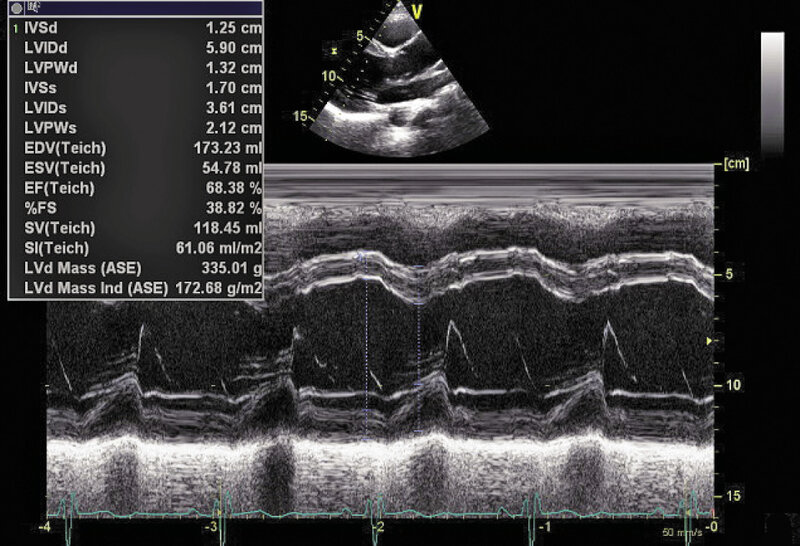Select the LVIDd value 5.90 cm
This screenshot has height=546, width=800.
coord(234,48)
